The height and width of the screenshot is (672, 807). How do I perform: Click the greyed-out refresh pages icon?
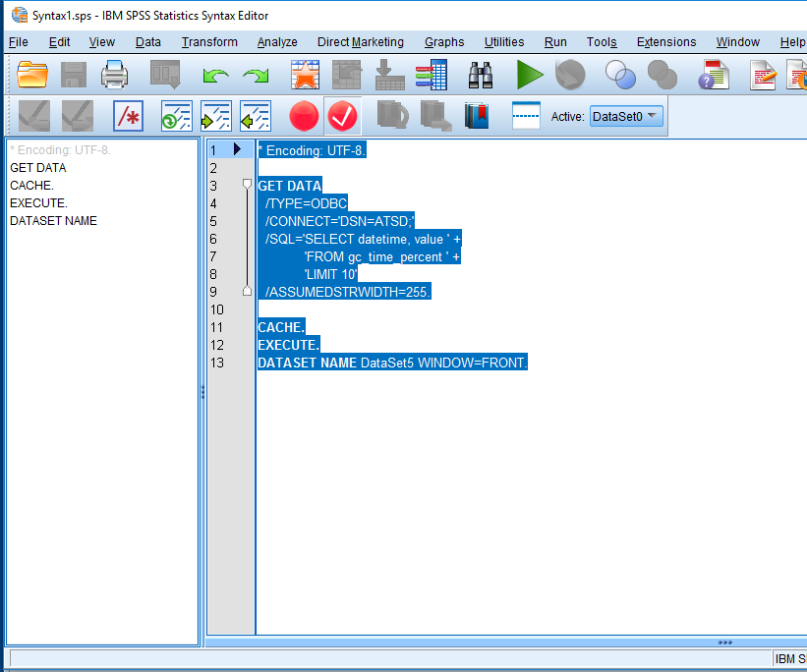pos(393,115)
